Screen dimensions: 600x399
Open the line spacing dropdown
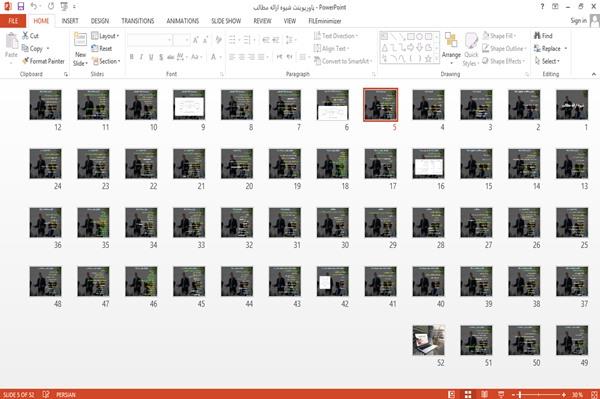(x=291, y=40)
